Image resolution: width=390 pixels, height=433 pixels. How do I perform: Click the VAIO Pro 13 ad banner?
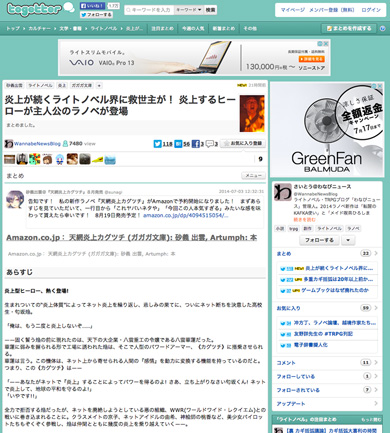[194, 58]
